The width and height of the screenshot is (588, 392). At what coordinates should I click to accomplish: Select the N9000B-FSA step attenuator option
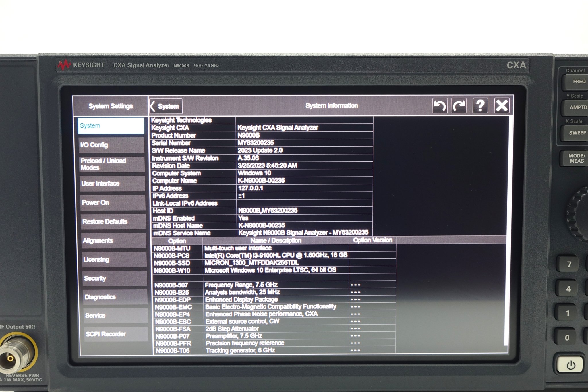(275, 329)
